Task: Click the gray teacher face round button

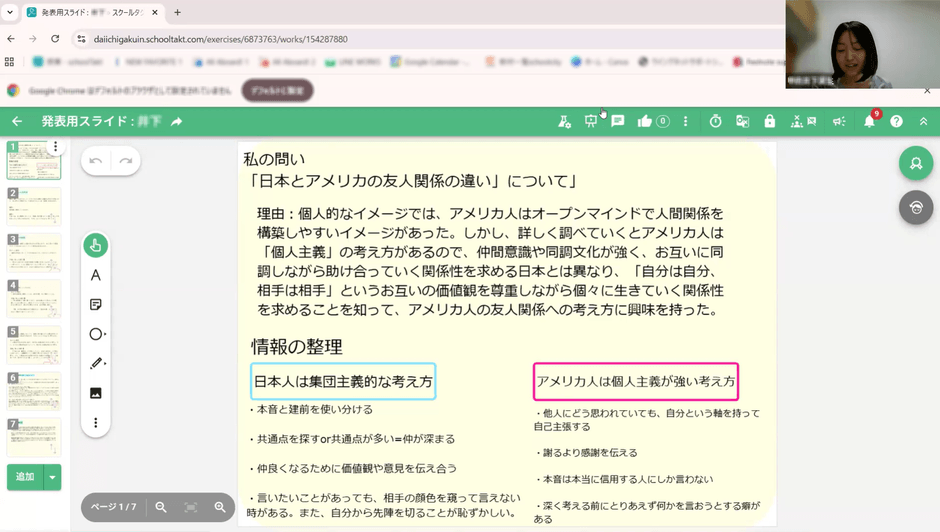Action: (915, 208)
